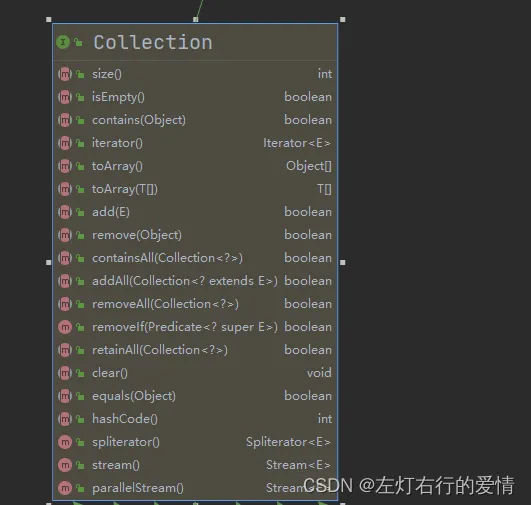
Task: Click the green interface icon beside Collection
Action: point(63,42)
